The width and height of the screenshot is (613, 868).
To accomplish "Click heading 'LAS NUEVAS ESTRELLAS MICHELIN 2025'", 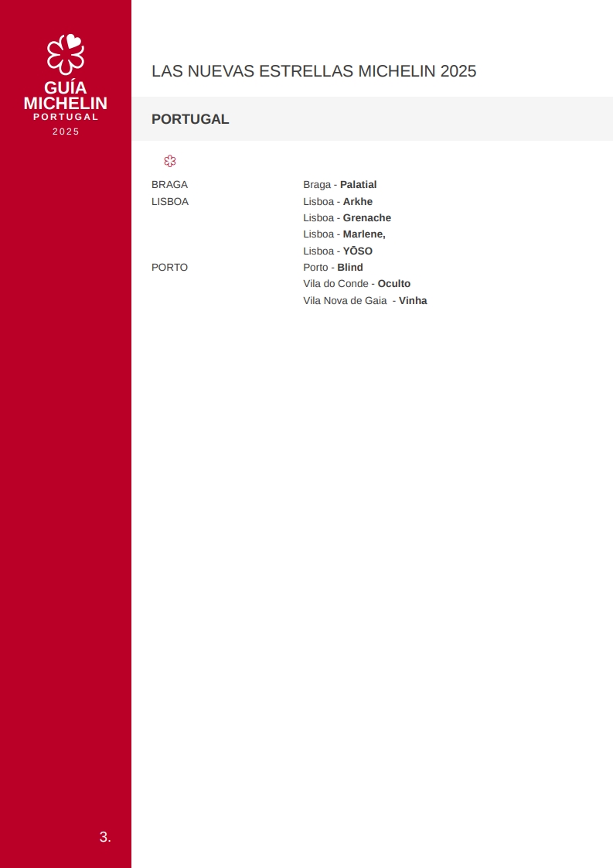I will tap(314, 71).
